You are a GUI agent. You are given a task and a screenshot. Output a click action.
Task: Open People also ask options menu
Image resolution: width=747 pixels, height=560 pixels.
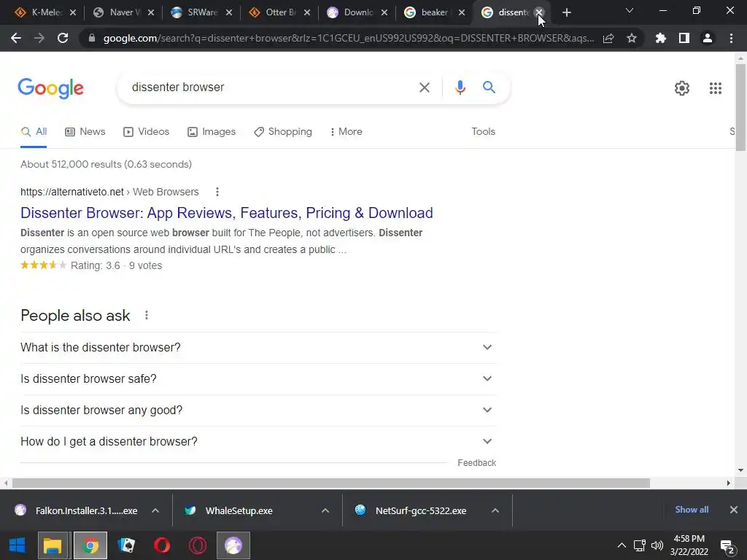tap(147, 315)
